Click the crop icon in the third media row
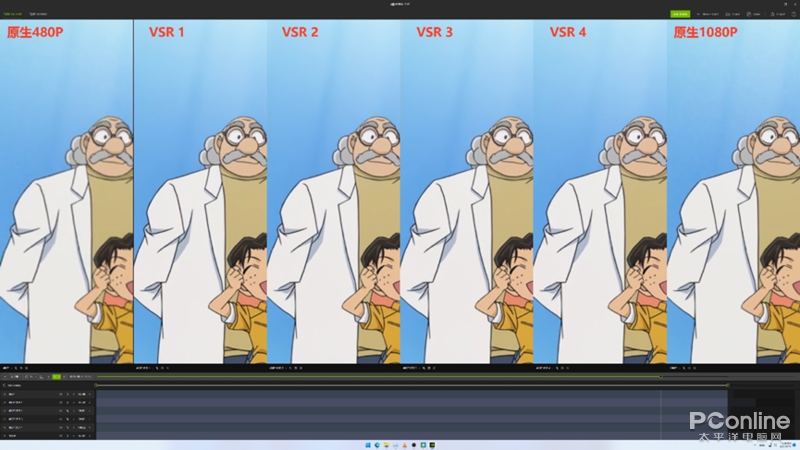Screen dimensions: 800x450 point(68,411)
